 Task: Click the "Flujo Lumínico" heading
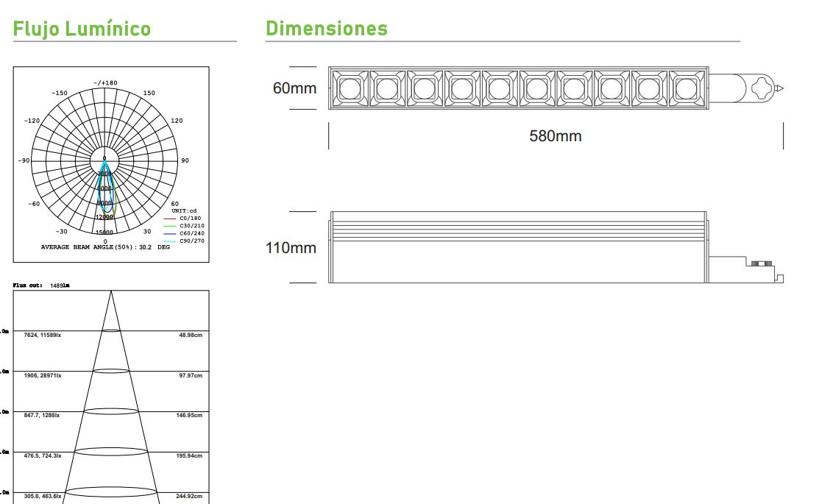click(82, 29)
